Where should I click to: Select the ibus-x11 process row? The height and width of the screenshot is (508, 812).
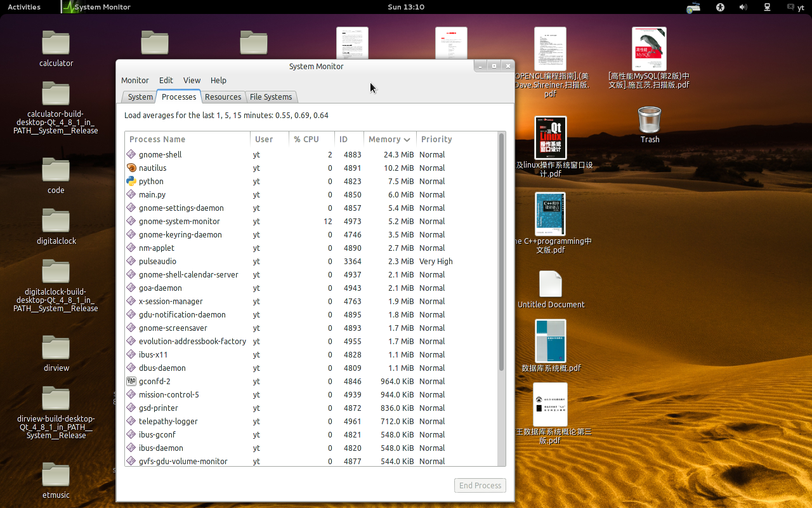coord(311,354)
